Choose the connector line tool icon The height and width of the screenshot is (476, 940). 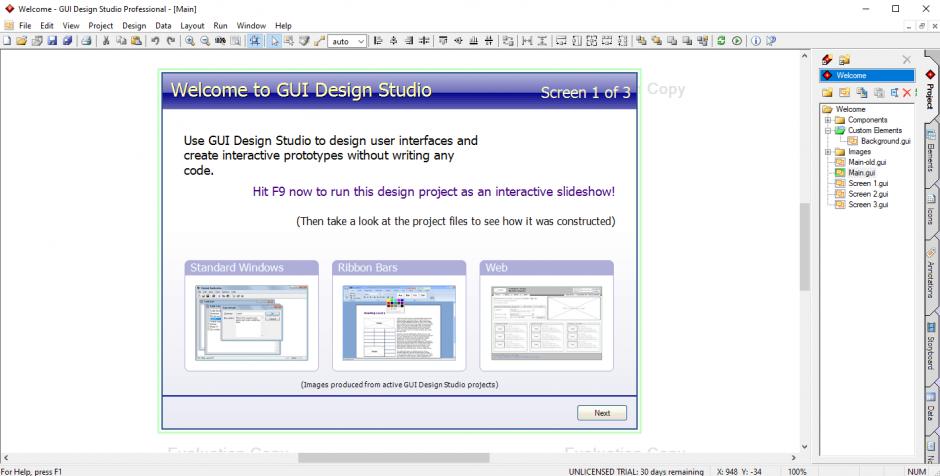(x=319, y=41)
